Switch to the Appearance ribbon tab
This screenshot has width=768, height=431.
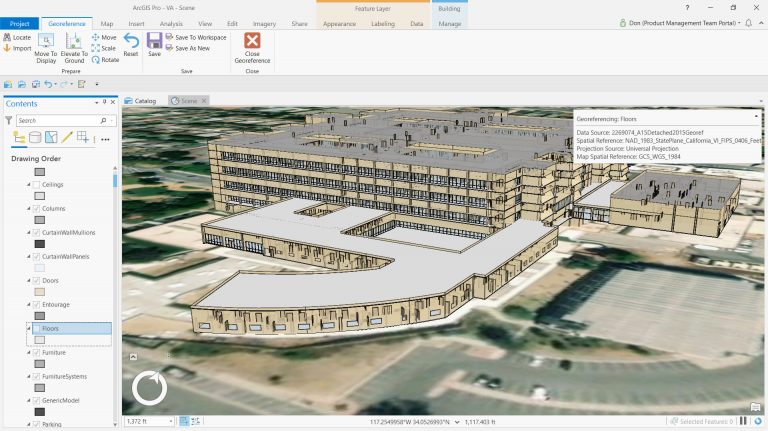click(339, 24)
